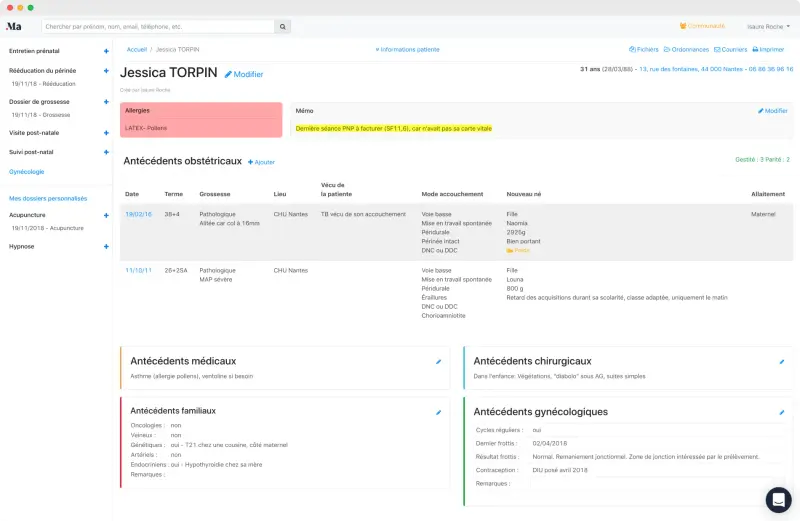Viewport: 800px width, 521px height.
Task: Click the "MAP sévère" text
Action: point(215,280)
